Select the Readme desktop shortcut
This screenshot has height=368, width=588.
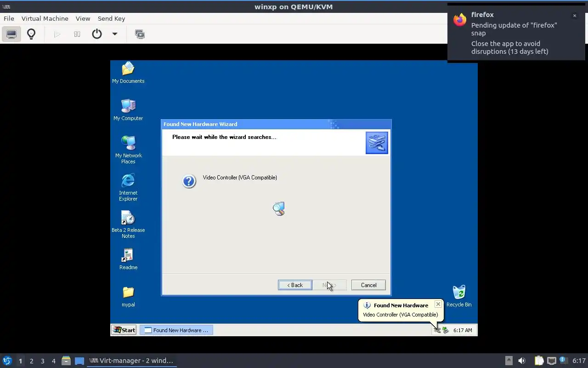coord(128,259)
